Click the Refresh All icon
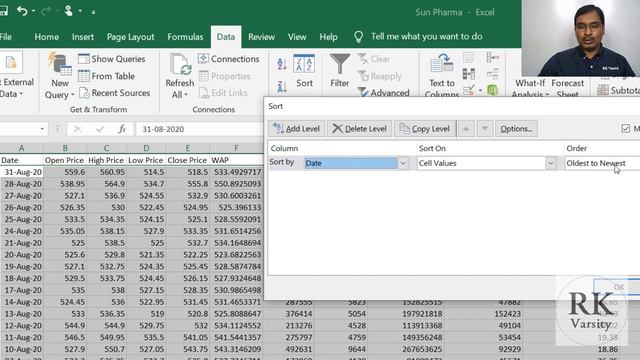 pyautogui.click(x=180, y=65)
